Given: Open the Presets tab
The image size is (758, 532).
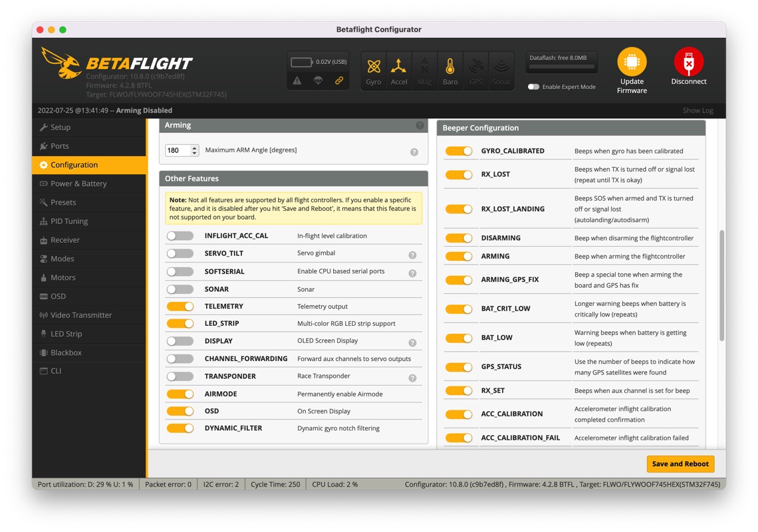Looking at the screenshot, I should click(89, 202).
